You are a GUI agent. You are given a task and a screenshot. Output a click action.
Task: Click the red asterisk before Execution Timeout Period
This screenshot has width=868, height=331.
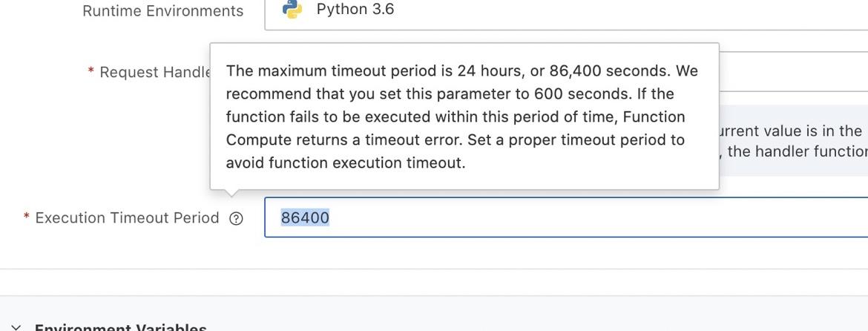point(27,218)
